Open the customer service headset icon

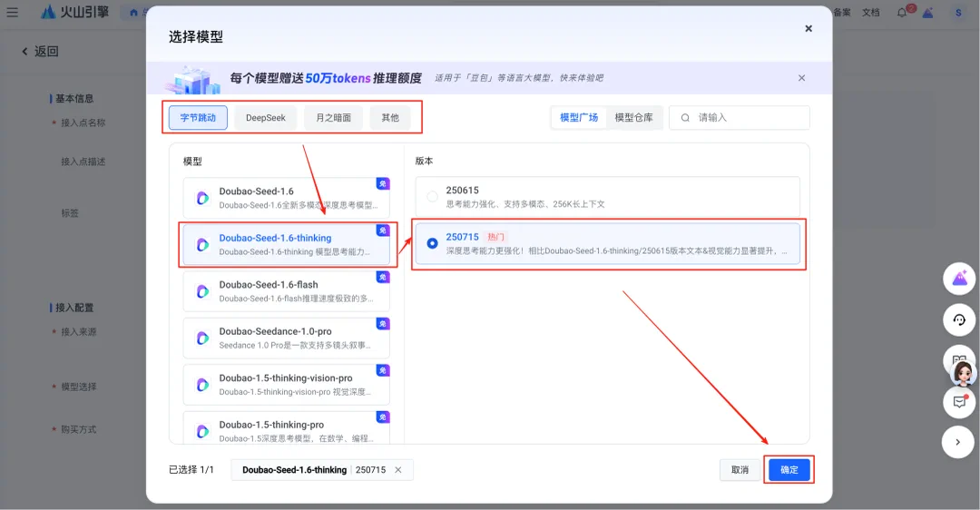point(959,320)
